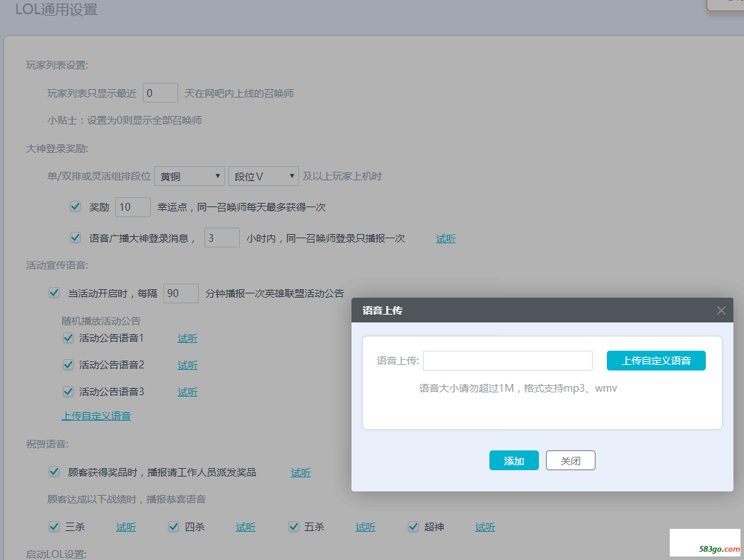Image resolution: width=744 pixels, height=560 pixels.
Task: Toggle the 五杀 checkbox
Action: point(293,526)
